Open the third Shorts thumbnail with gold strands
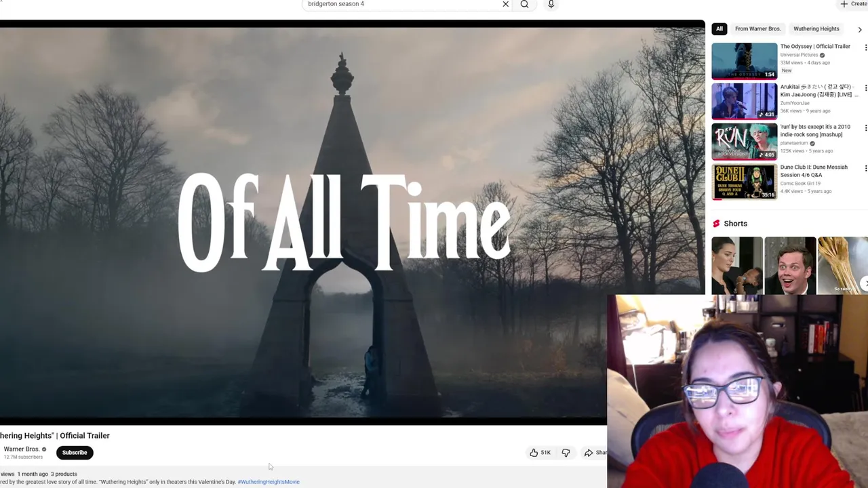 tap(843, 266)
